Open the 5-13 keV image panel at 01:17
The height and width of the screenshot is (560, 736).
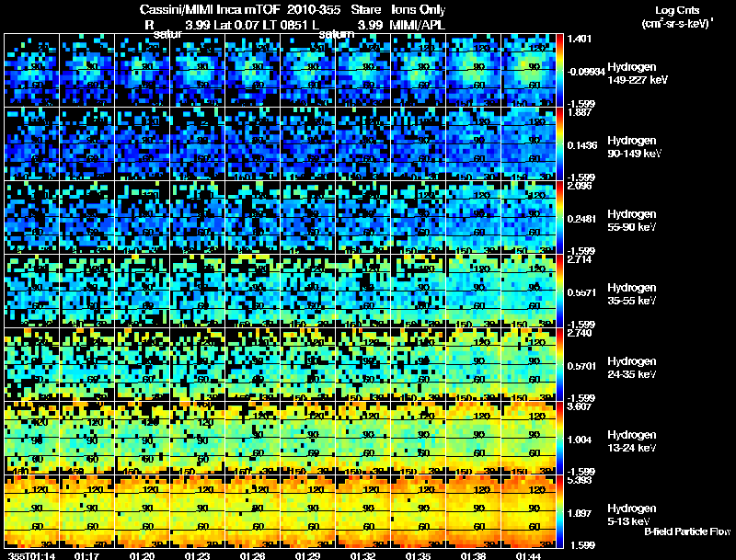(x=86, y=511)
